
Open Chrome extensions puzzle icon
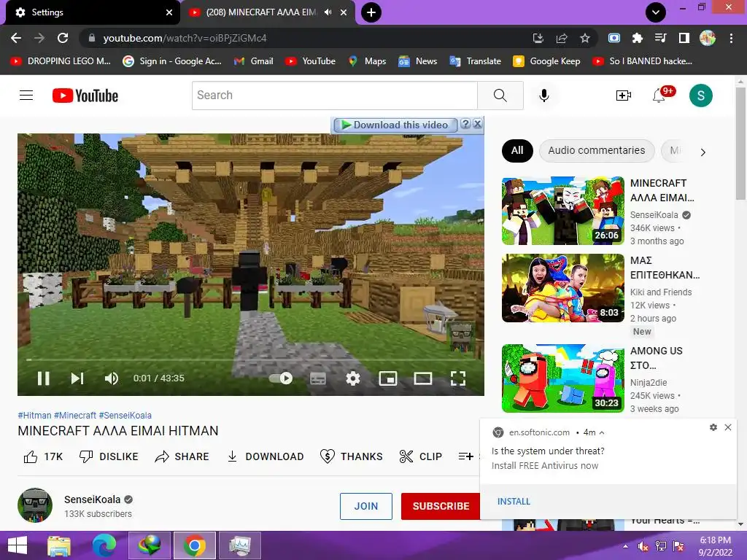[x=637, y=38]
